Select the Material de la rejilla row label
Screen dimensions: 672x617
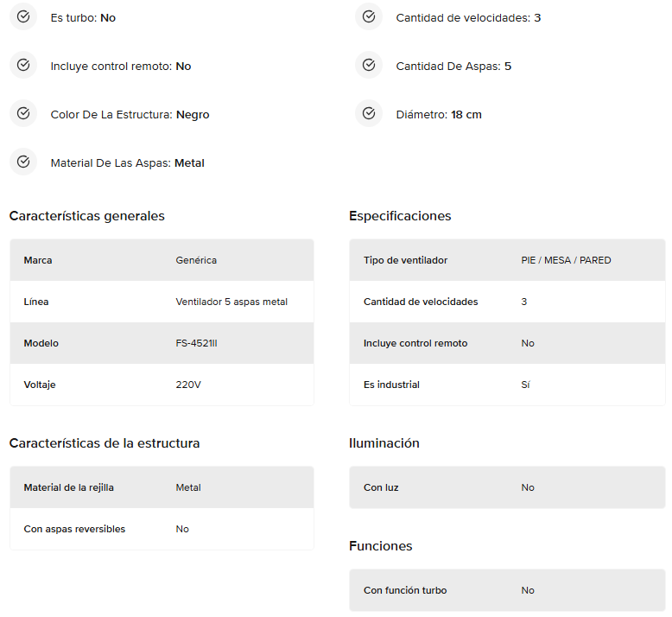click(68, 487)
